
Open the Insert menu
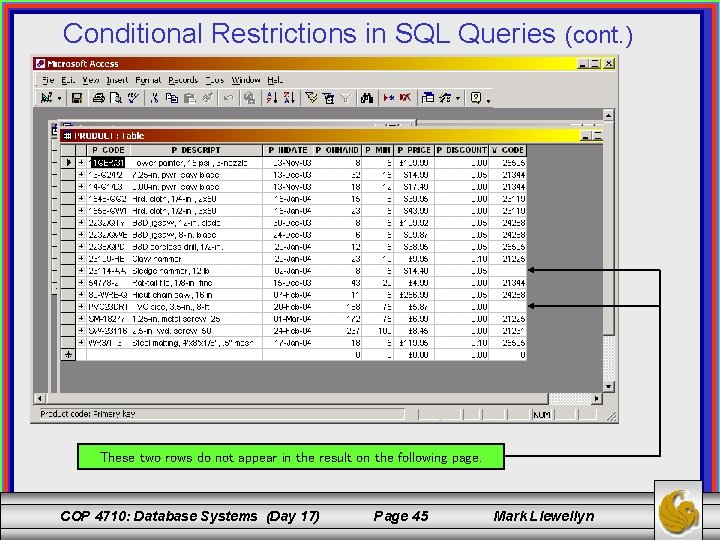[x=117, y=80]
